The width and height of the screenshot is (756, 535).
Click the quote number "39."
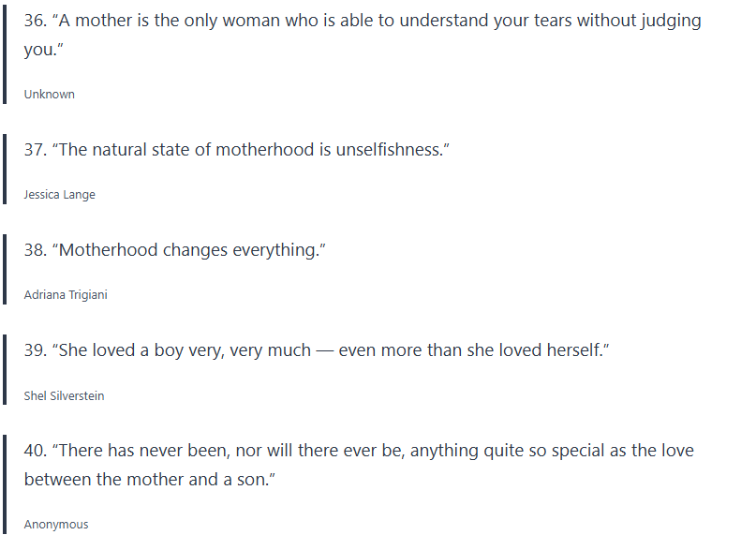[36, 350]
